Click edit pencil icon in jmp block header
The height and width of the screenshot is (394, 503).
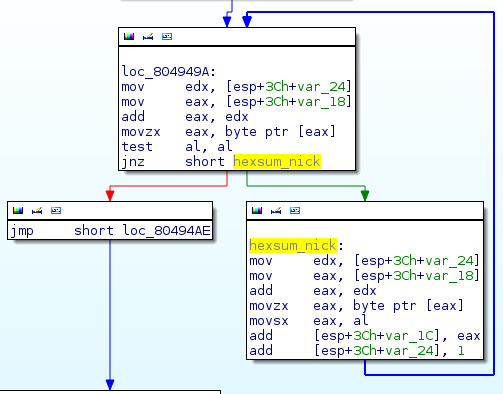coord(37,211)
